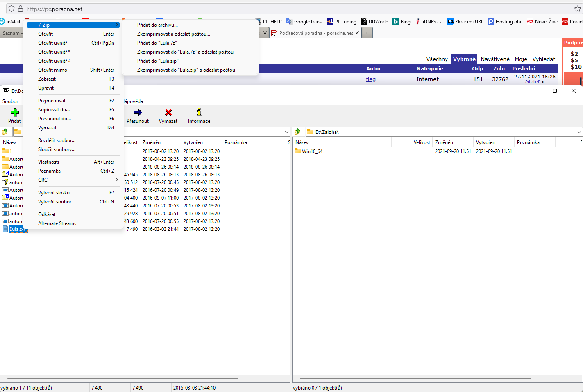The image size is (583, 392).
Task: Open the Google trans. bookmark
Action: [304, 21]
